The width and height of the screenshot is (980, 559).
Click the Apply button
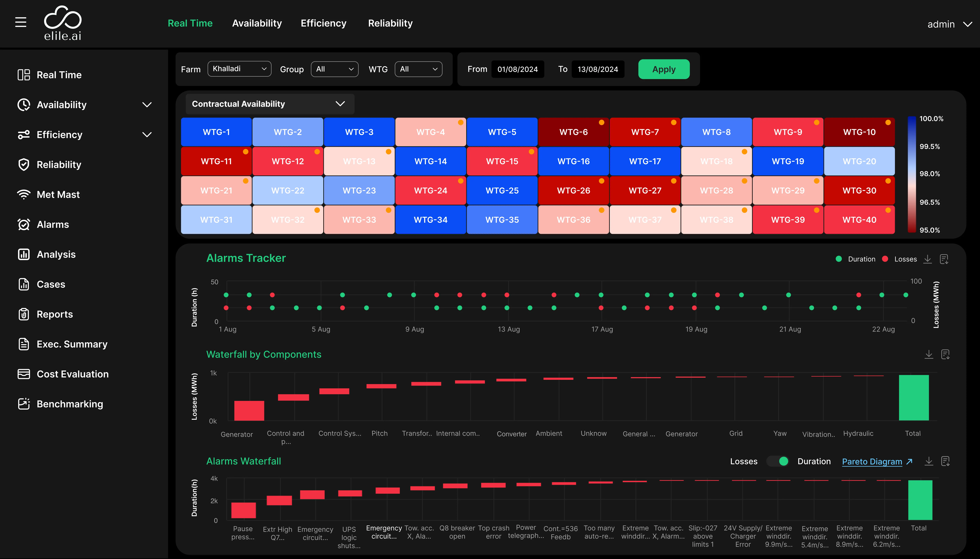point(664,69)
